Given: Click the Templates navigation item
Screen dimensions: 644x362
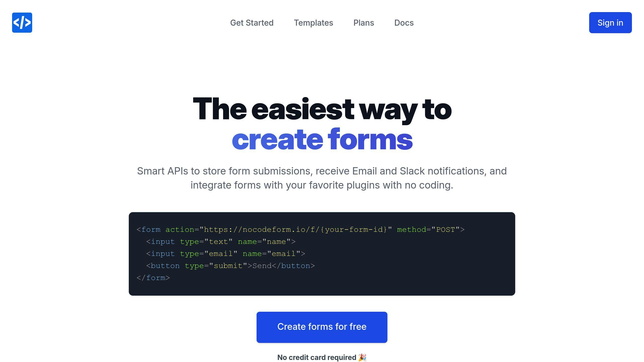Looking at the screenshot, I should point(314,23).
